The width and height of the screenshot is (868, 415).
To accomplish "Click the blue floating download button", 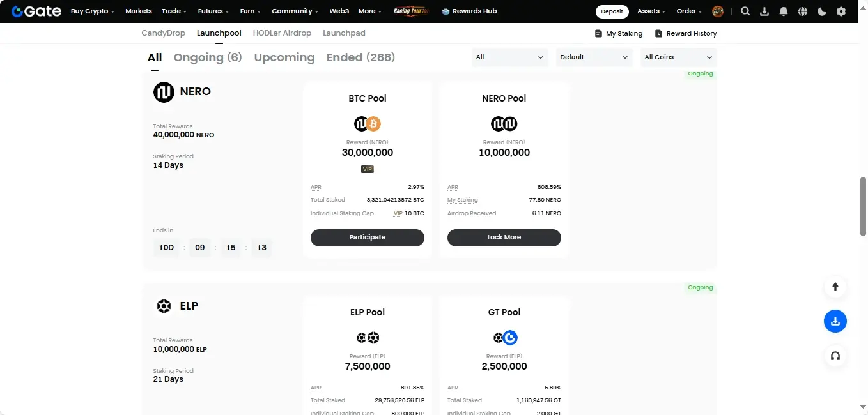I will tap(835, 321).
